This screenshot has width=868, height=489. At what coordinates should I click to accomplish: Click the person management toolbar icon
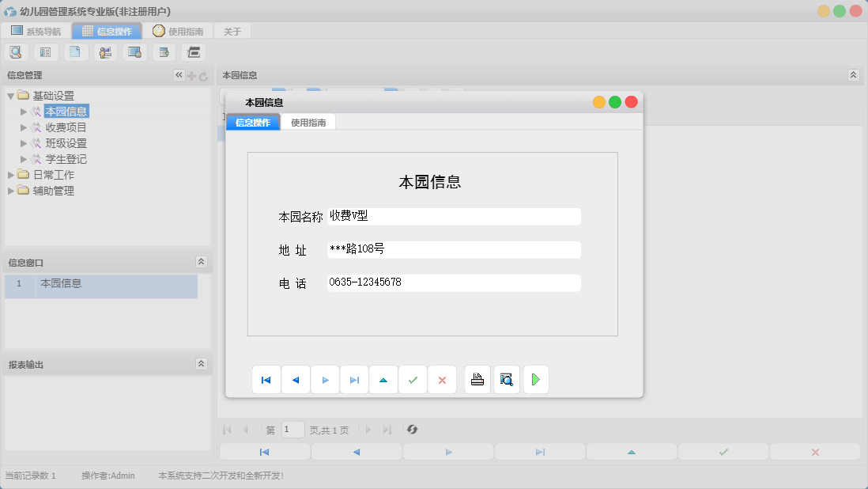click(x=105, y=51)
